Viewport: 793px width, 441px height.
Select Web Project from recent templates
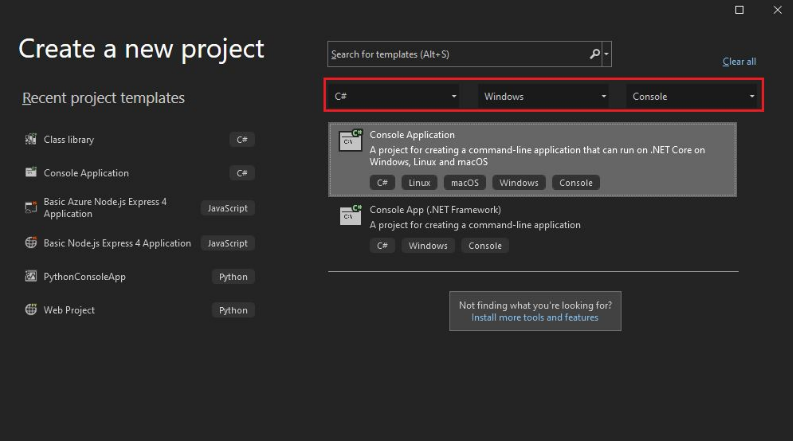coord(69,310)
